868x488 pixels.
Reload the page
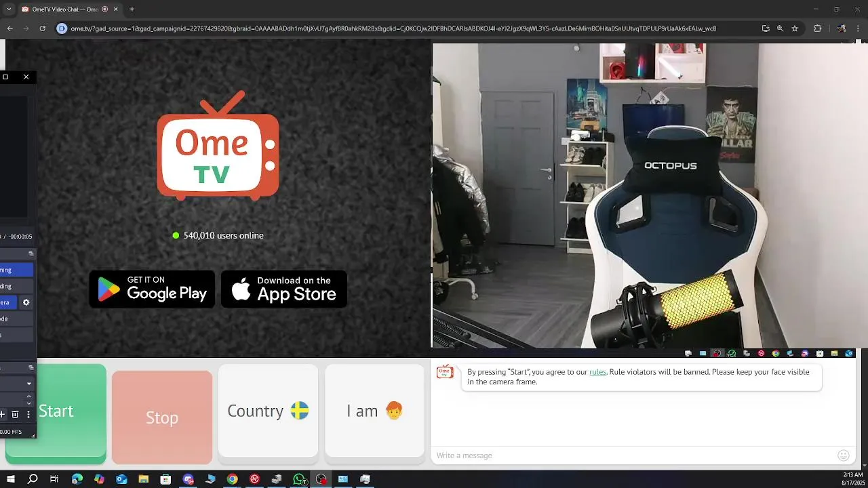coord(42,28)
